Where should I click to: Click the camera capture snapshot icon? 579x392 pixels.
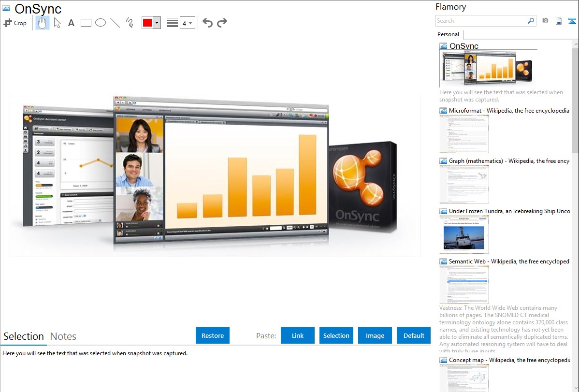point(545,21)
